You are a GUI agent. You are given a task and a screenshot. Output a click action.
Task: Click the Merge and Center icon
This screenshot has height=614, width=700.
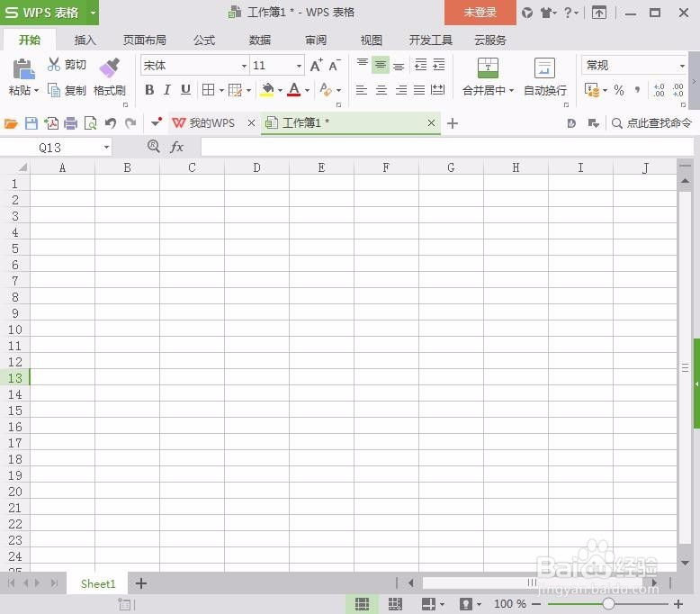pos(488,68)
